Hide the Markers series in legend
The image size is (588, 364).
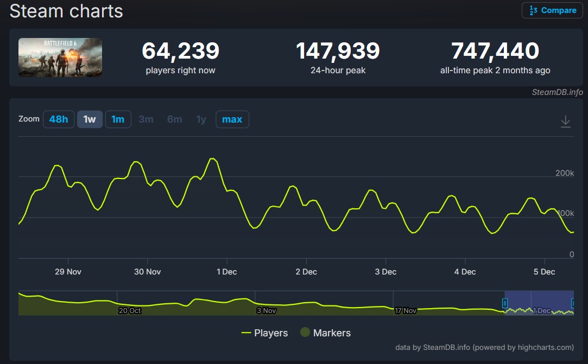[325, 333]
